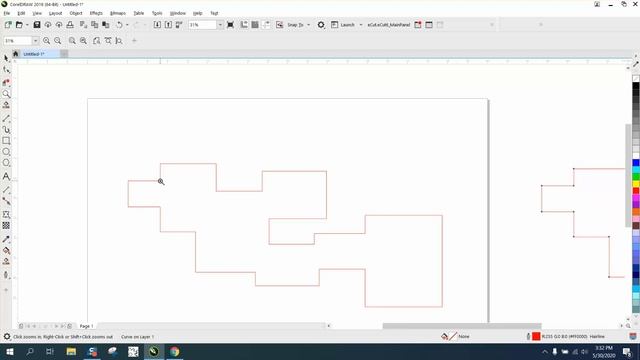Open the View menu

[37, 13]
